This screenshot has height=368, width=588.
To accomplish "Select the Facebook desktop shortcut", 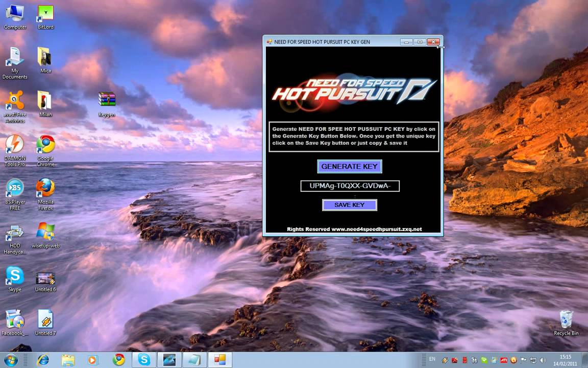I will coord(15,323).
